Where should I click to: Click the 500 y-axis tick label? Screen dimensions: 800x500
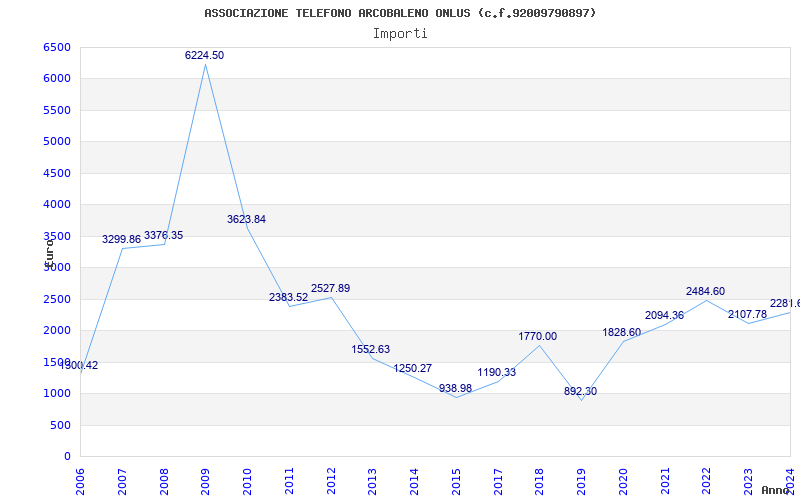(60, 425)
